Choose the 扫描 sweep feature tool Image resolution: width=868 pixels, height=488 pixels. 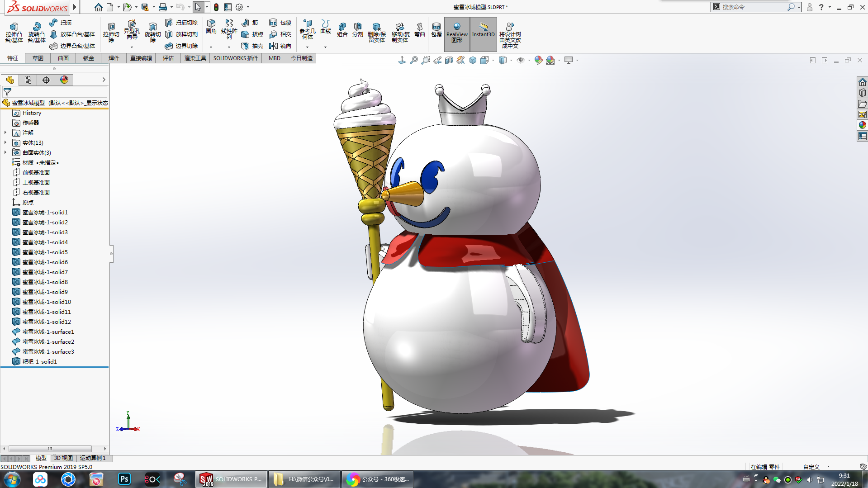[x=60, y=23]
